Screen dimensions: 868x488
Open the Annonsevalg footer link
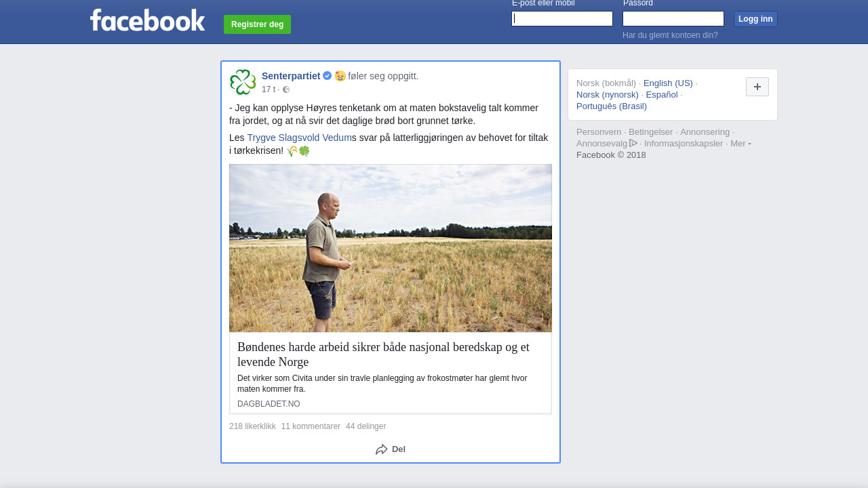(601, 144)
